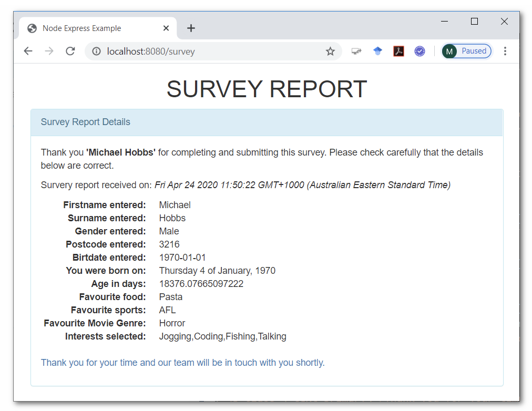The height and width of the screenshot is (411, 532).
Task: Open a new tab with the plus button
Action: (190, 28)
